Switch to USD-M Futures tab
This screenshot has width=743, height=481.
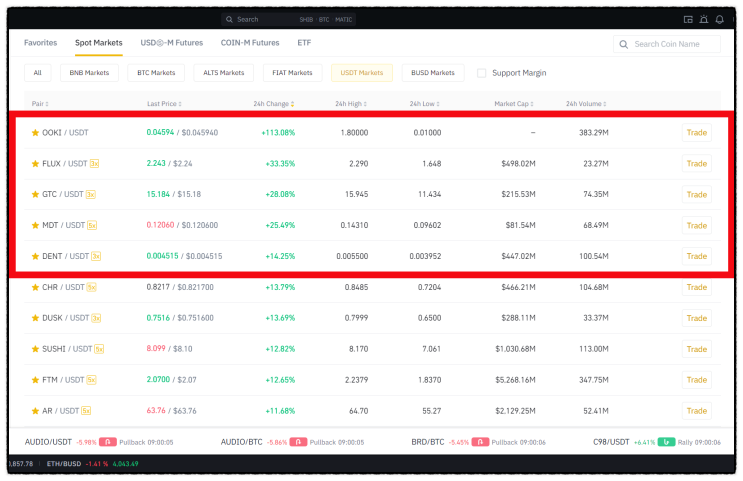[172, 43]
